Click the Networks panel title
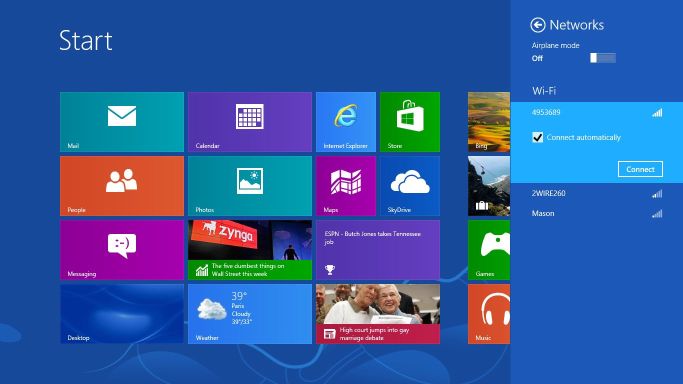 (x=577, y=25)
